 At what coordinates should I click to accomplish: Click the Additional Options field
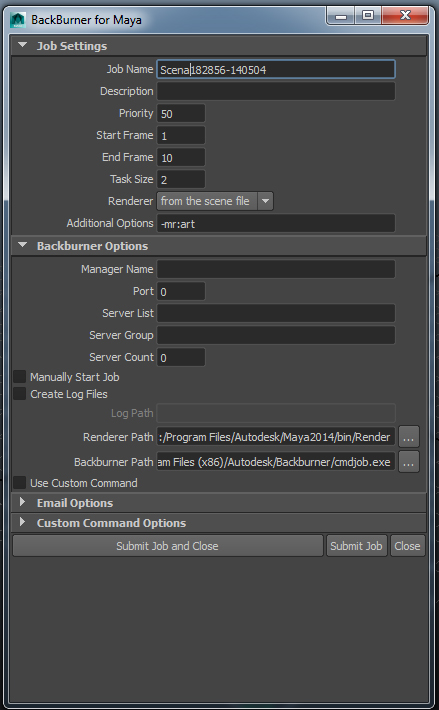(276, 224)
